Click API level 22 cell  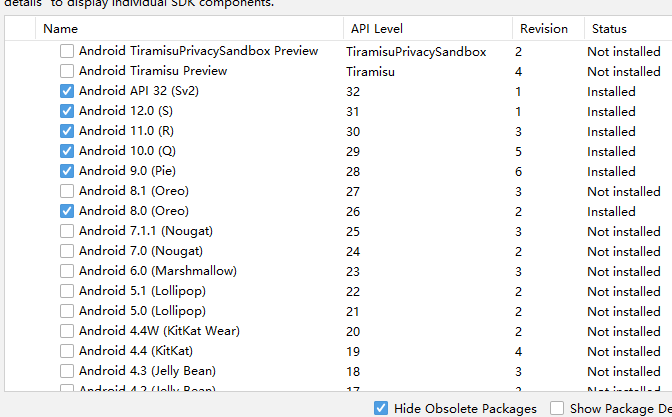(x=353, y=292)
